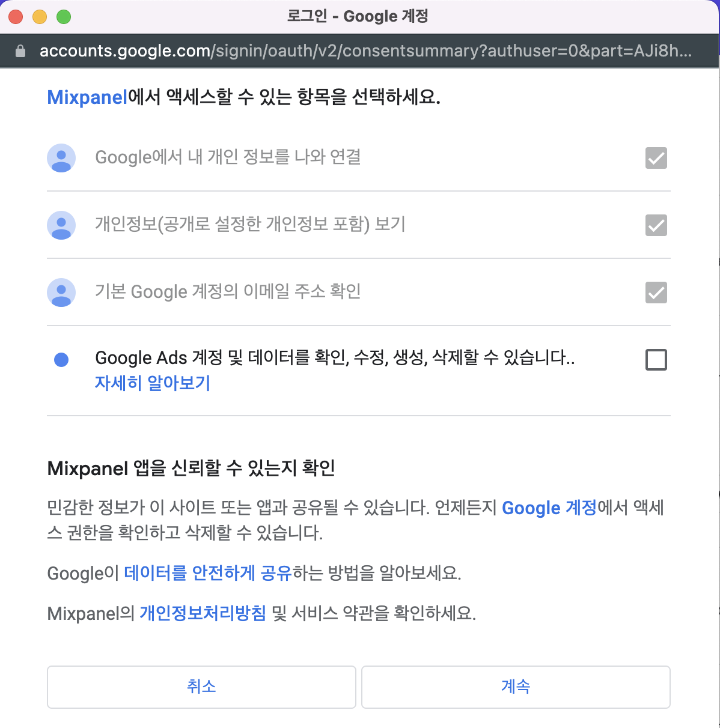Click the blue dot icon for Google Ads permission

[x=61, y=359]
